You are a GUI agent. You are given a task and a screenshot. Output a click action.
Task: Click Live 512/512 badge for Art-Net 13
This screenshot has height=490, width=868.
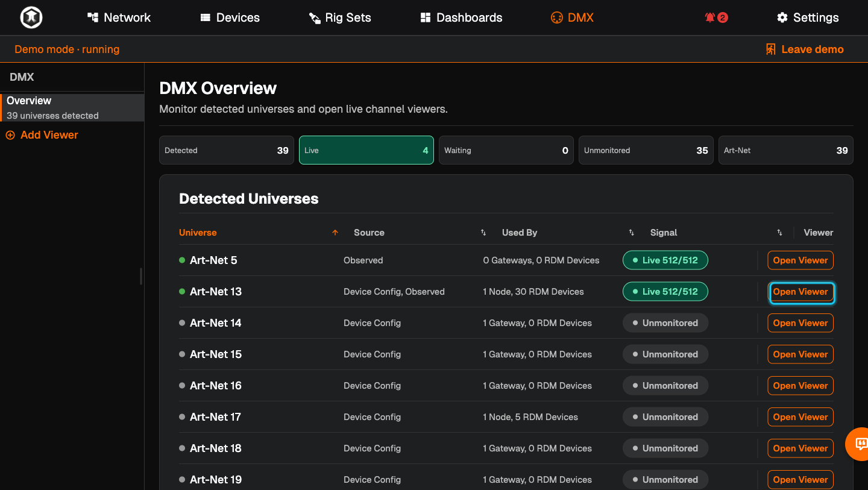point(665,292)
